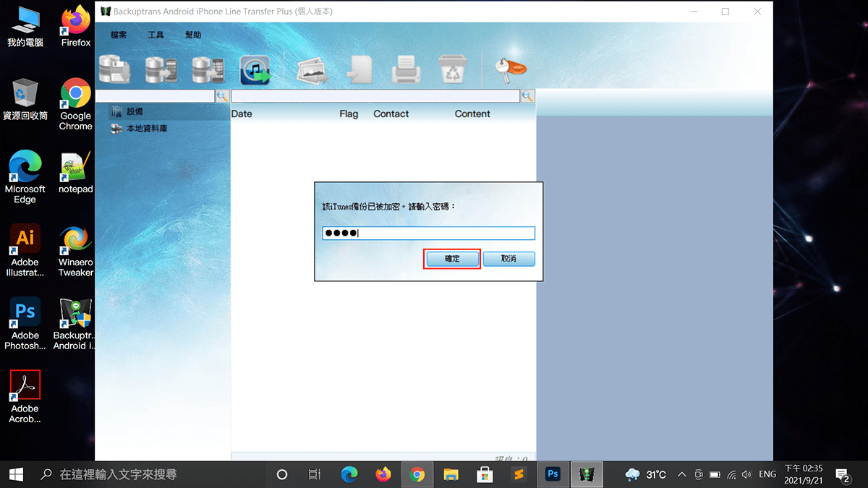This screenshot has width=868, height=488.
Task: Click the iTunes backup password field
Action: pos(428,233)
